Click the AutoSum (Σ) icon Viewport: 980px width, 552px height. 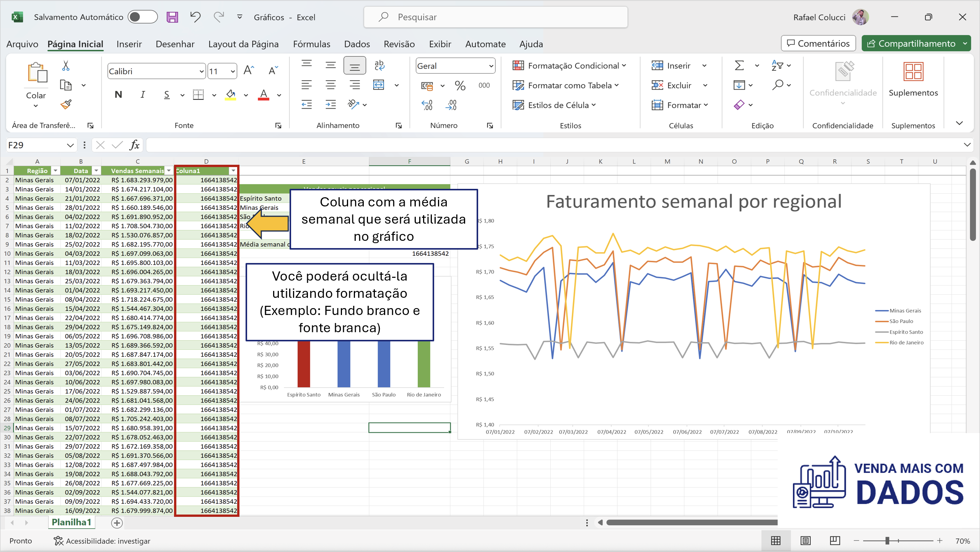tap(739, 65)
